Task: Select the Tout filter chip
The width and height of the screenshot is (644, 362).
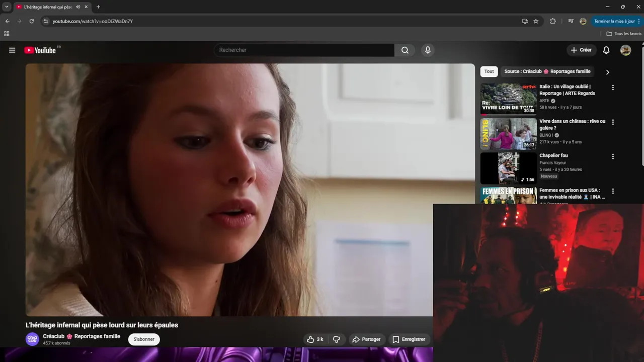Action: click(489, 71)
